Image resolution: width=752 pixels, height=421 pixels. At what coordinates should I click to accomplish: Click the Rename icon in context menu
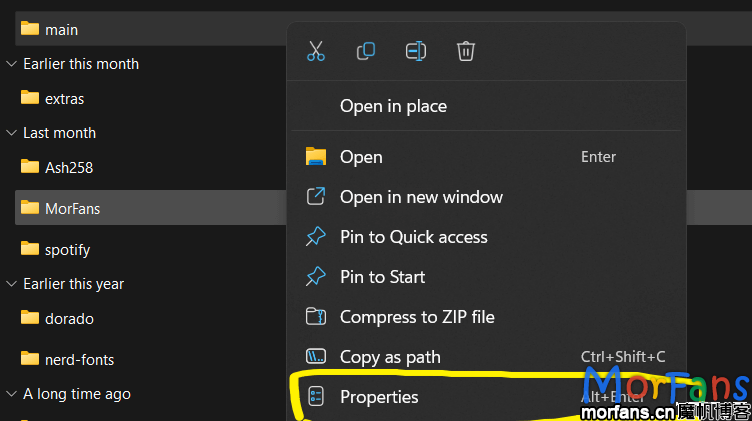point(416,51)
